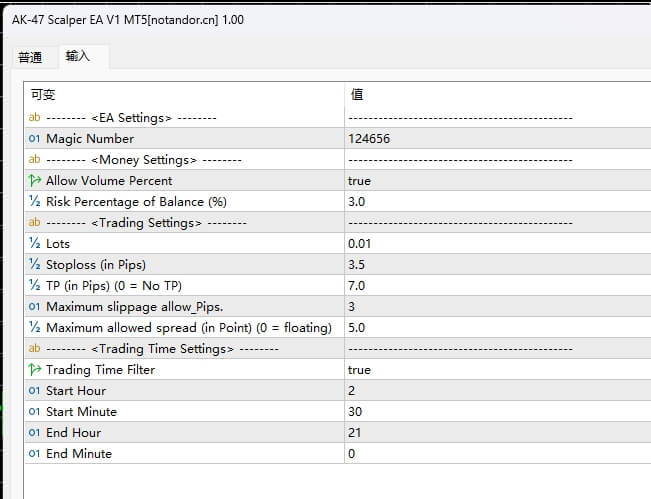Edit the Lots value 0.01
Image resolution: width=651 pixels, height=499 pixels.
360,244
